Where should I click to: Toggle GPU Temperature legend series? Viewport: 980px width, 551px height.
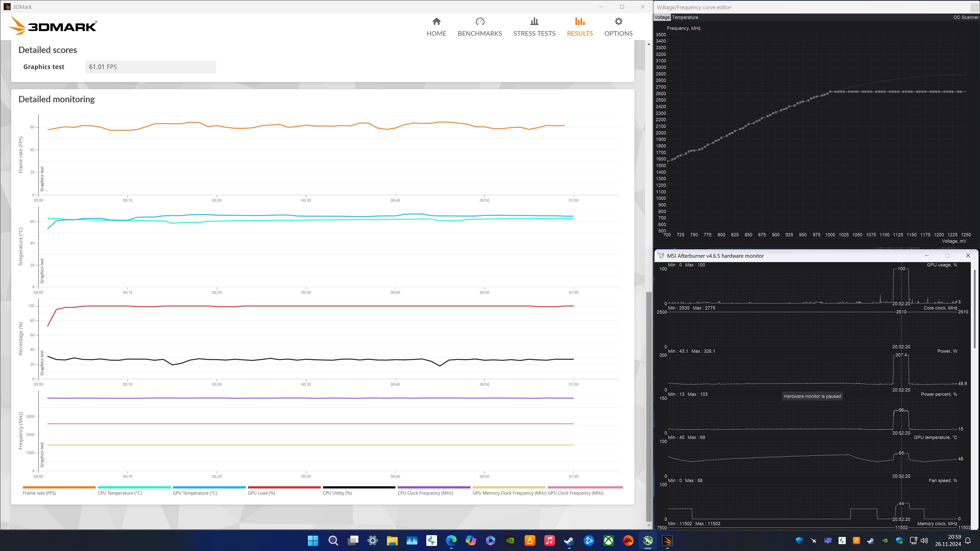click(195, 493)
